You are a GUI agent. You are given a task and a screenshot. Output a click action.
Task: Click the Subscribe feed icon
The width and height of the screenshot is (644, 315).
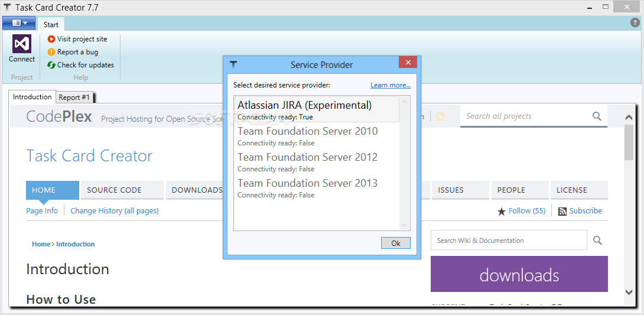[562, 212]
